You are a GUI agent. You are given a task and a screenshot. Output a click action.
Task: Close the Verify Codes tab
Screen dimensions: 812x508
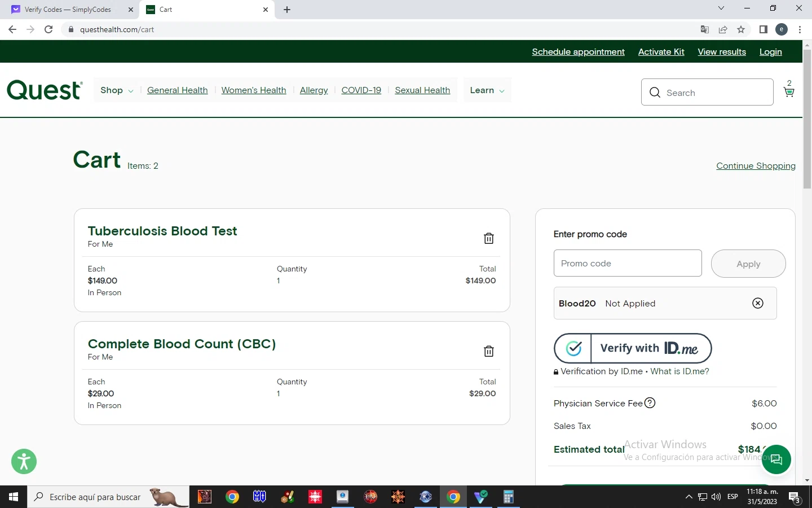coord(131,10)
